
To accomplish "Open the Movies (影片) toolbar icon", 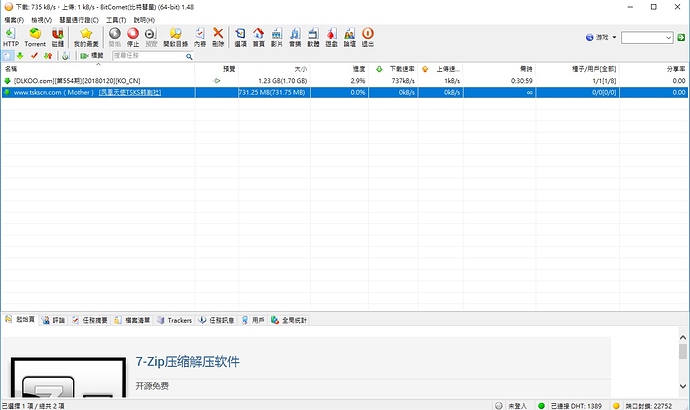I will 277,37.
